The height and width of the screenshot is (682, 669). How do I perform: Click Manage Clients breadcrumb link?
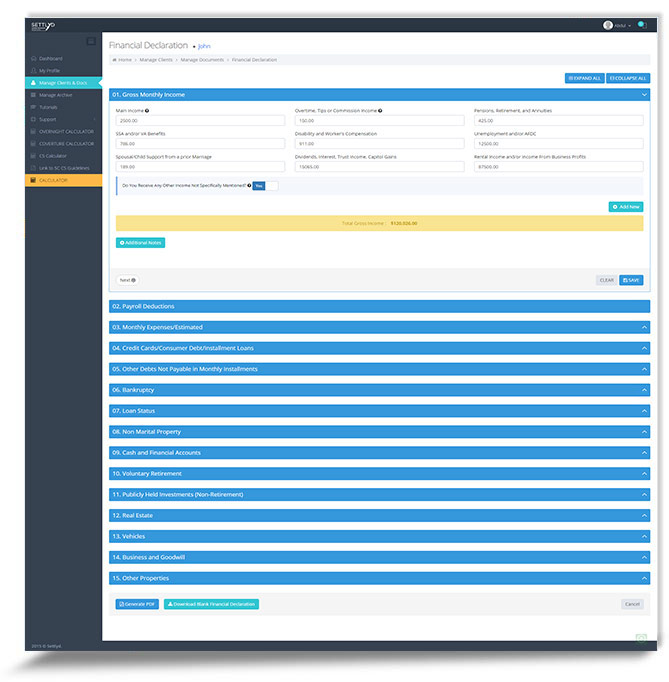(156, 60)
